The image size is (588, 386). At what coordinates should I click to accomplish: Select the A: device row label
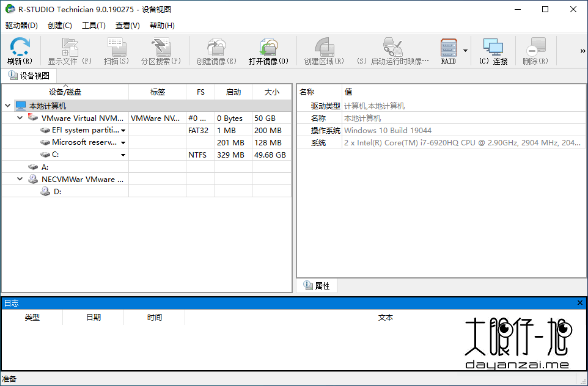pyautogui.click(x=45, y=167)
